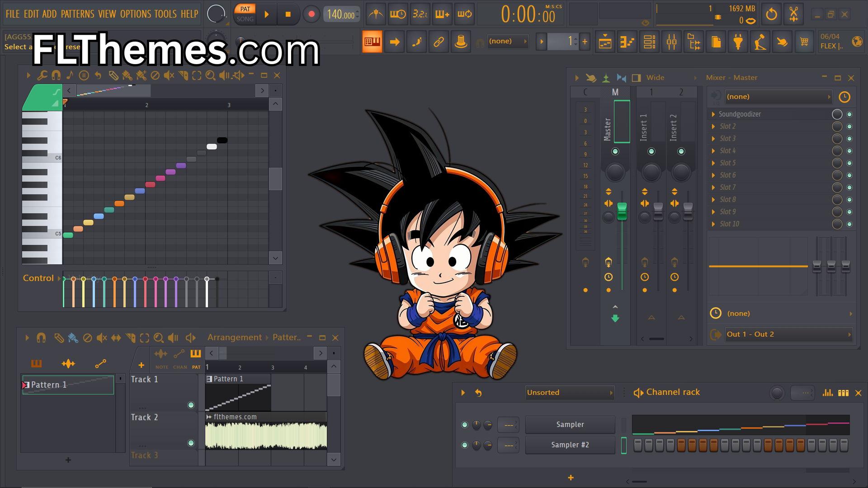The width and height of the screenshot is (868, 488).
Task: Open the Unsorted channel filter dropdown
Action: tap(570, 393)
